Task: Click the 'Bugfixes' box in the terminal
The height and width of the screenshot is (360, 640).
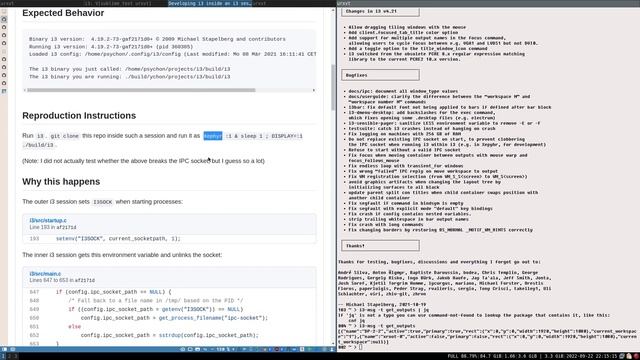Action: tap(380, 75)
